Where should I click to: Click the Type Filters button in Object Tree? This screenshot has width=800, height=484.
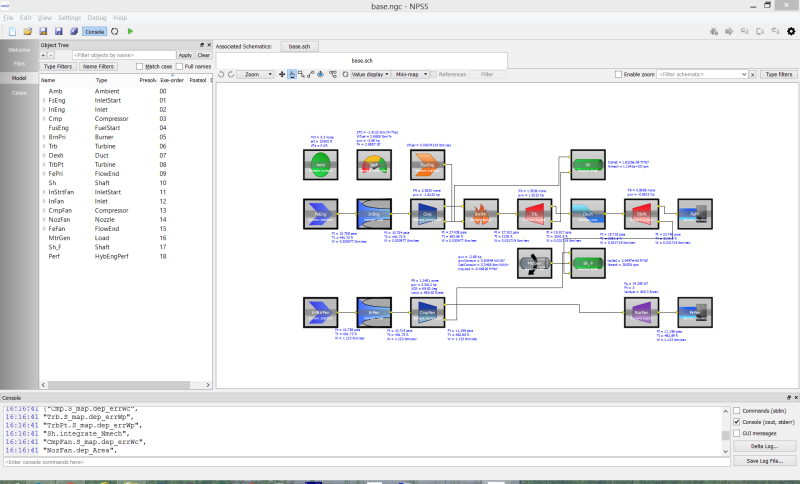click(x=59, y=66)
